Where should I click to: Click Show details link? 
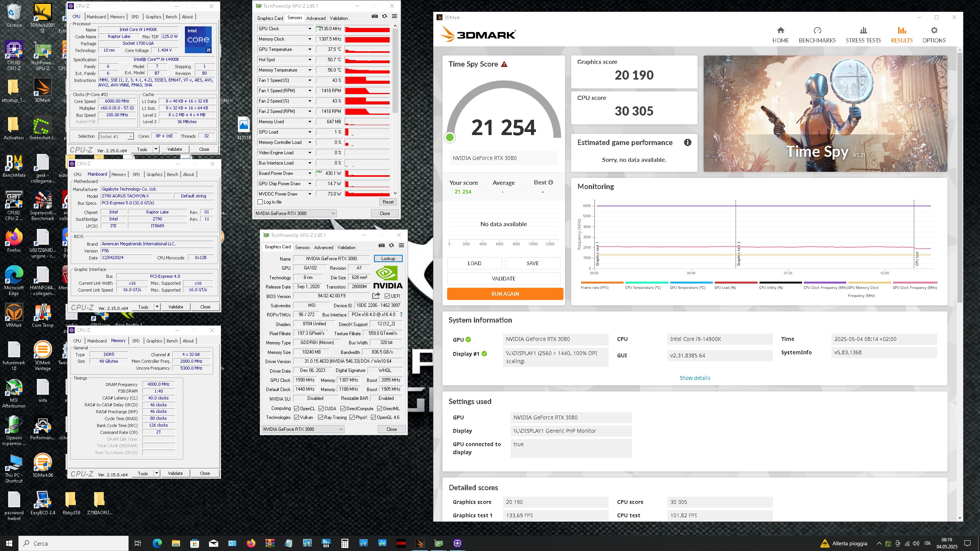[x=695, y=378]
